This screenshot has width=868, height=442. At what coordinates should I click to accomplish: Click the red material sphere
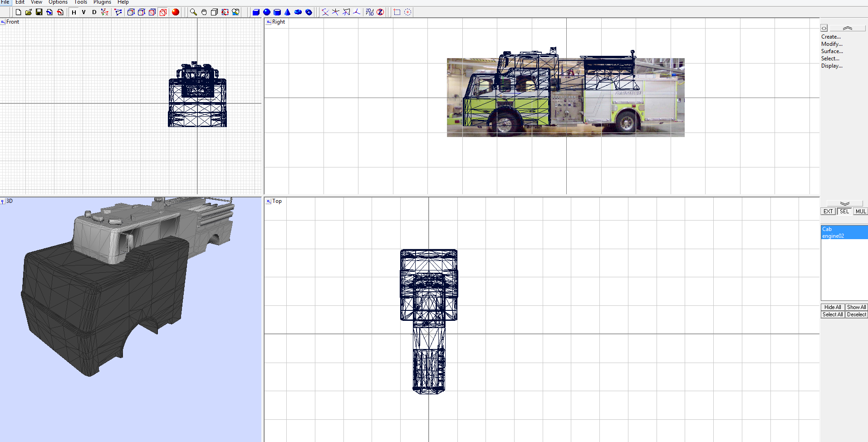(175, 12)
